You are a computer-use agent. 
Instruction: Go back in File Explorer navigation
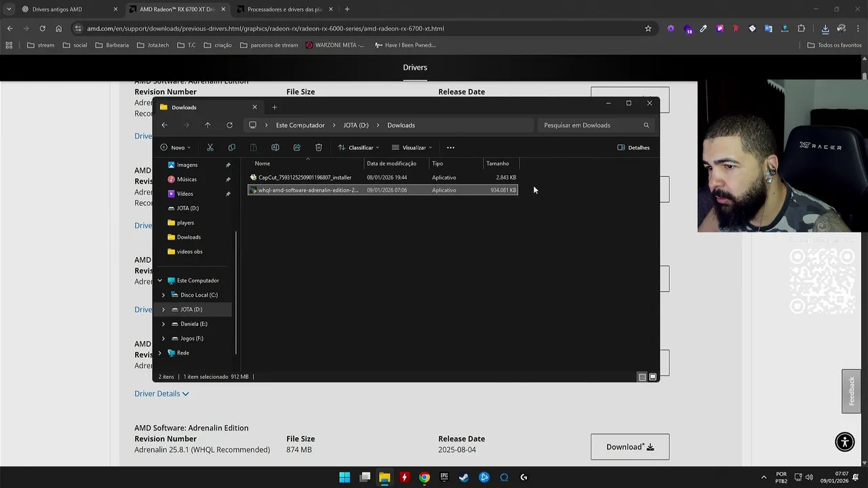click(164, 125)
